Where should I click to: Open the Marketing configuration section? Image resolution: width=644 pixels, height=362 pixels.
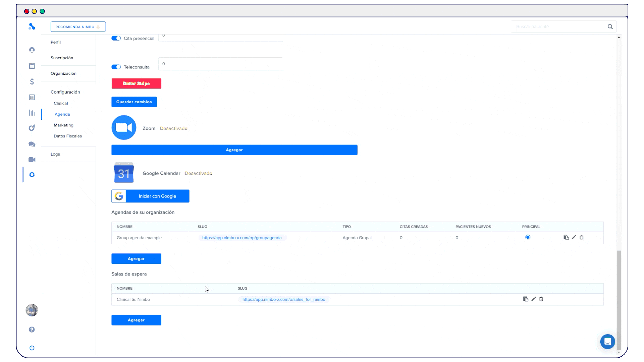[63, 125]
